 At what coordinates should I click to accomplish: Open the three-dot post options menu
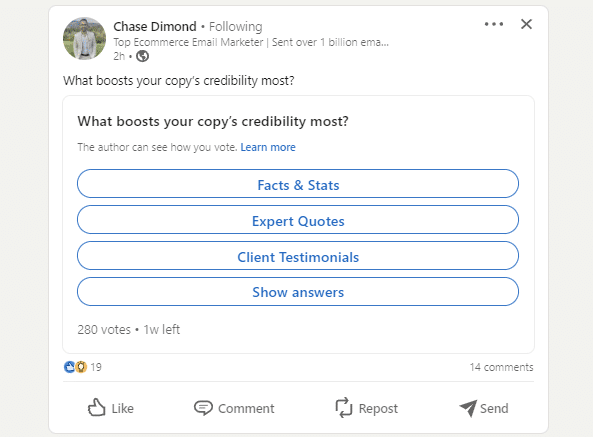click(494, 24)
